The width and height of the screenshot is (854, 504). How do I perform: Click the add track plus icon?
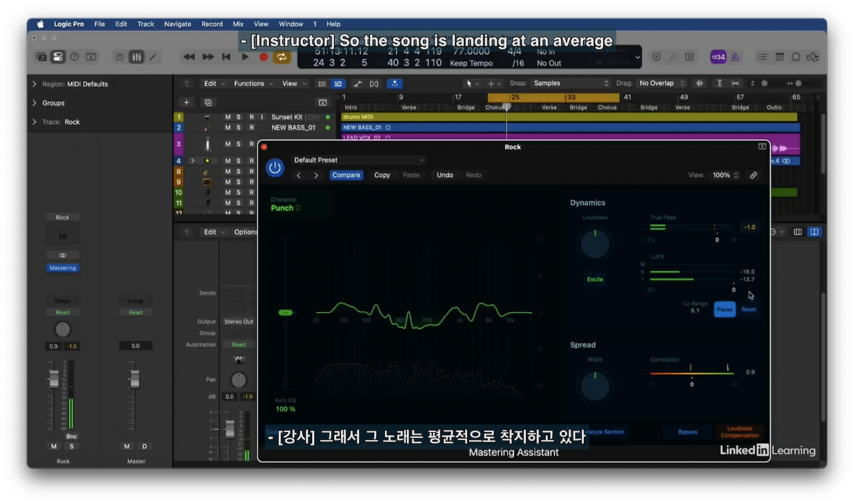[187, 103]
